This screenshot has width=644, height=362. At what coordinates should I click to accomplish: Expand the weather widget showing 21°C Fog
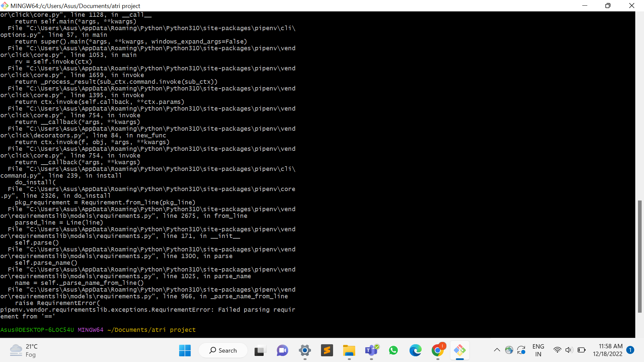[25, 350]
